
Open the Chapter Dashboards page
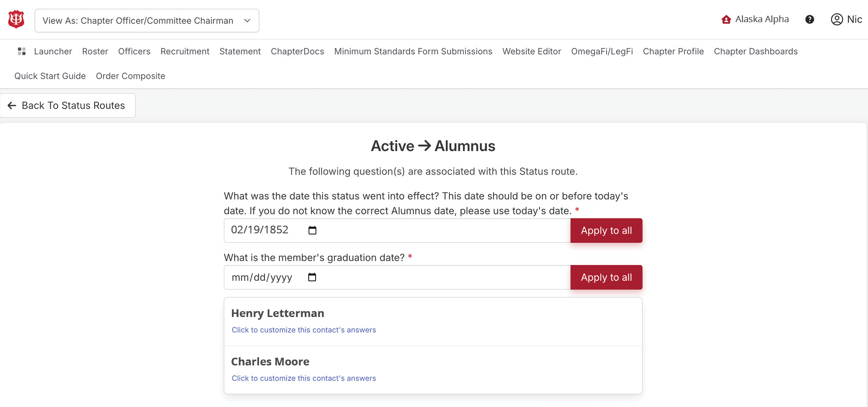point(755,52)
